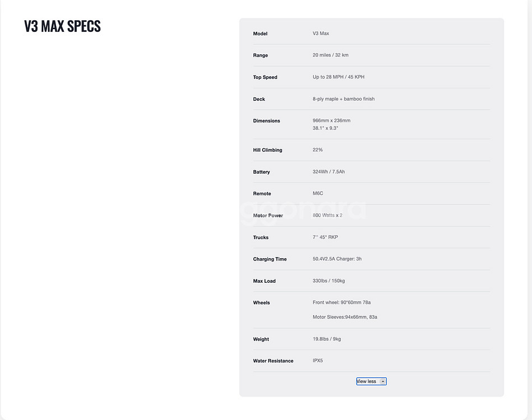
Task: Select the Model row label
Action: pyautogui.click(x=260, y=34)
